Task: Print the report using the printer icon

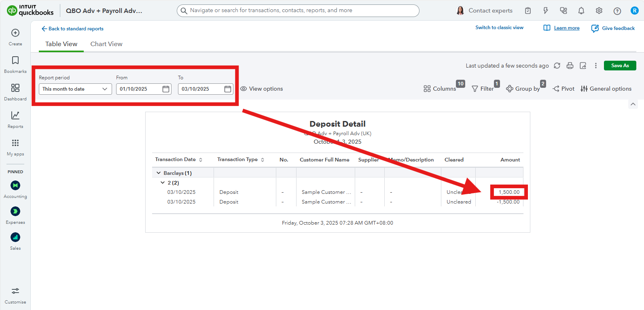Action: pyautogui.click(x=570, y=66)
